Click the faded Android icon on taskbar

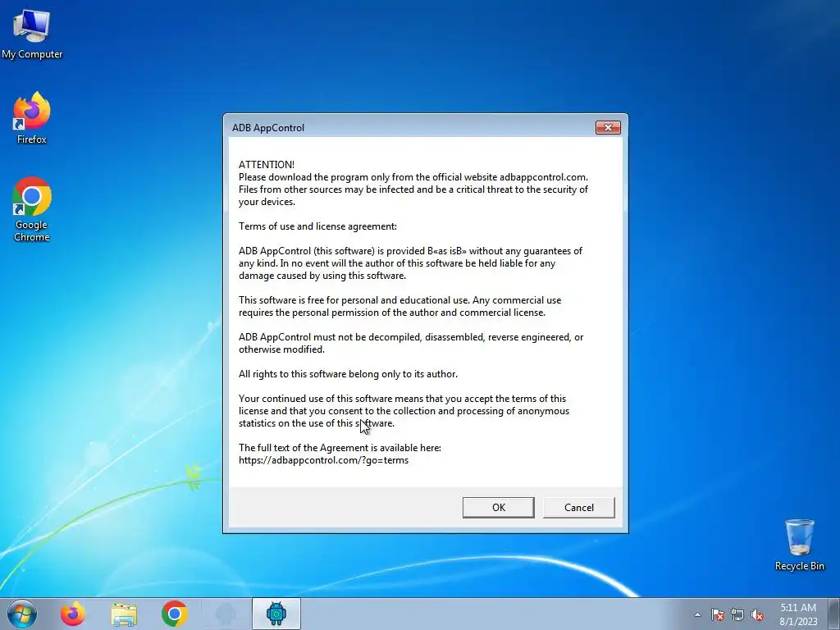point(226,614)
